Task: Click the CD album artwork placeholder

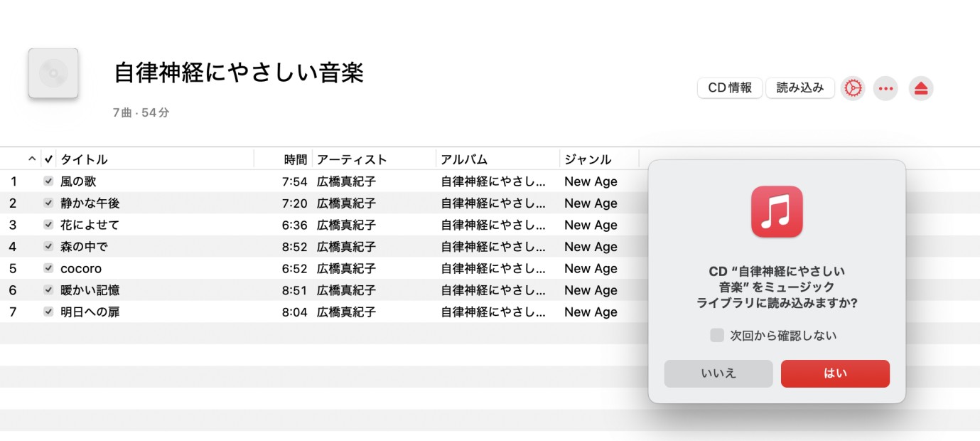Action: click(x=53, y=73)
